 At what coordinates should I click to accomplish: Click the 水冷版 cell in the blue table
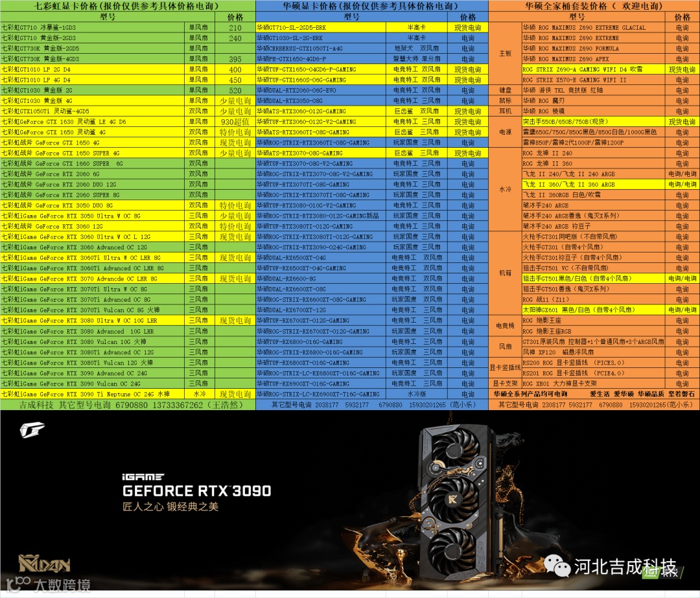click(417, 394)
